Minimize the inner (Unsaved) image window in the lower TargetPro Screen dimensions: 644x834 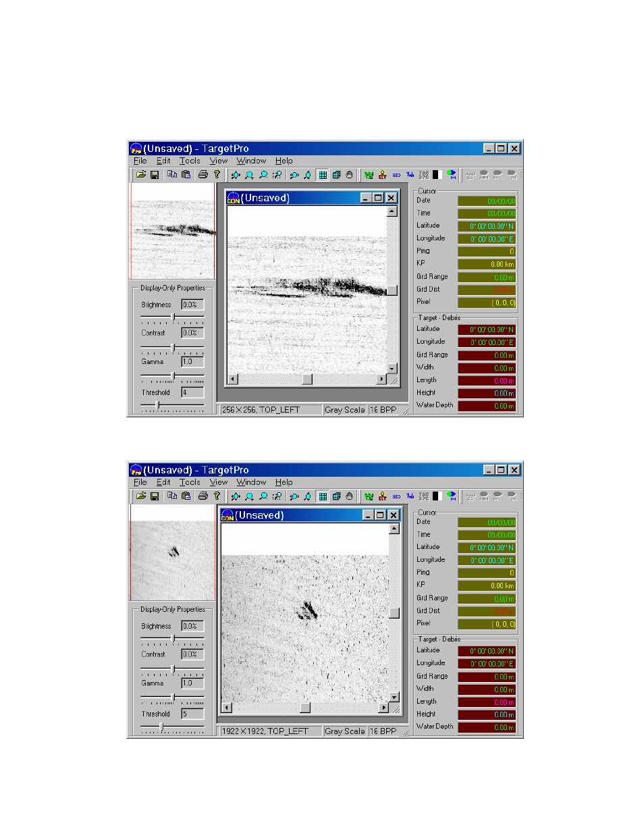click(368, 515)
